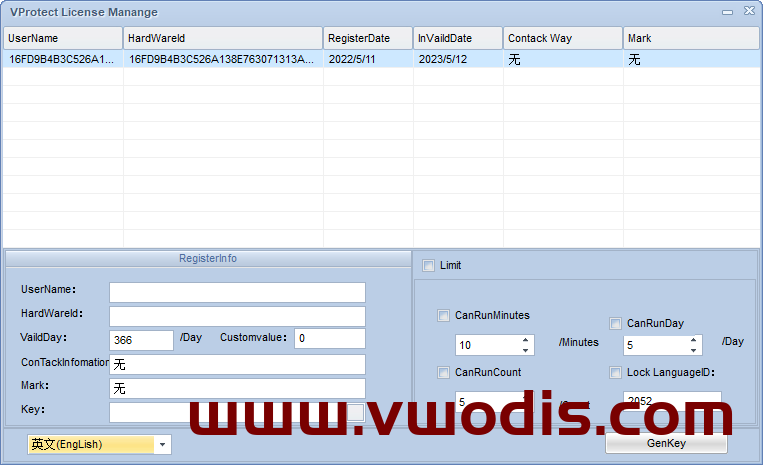
Task: Enable the Limit checkbox
Action: pyautogui.click(x=429, y=266)
